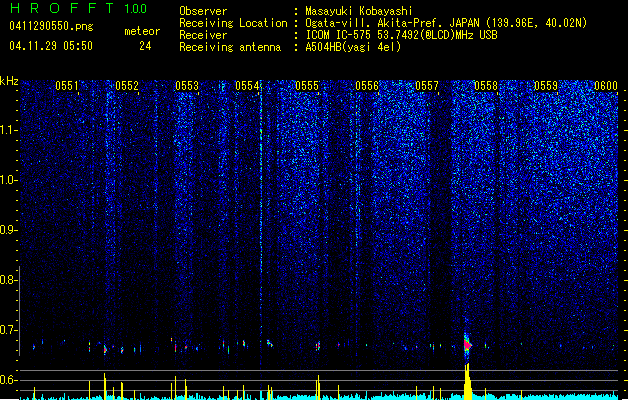Click the 1.0 kHz axis label
This screenshot has height=400, width=629.
pos(8,180)
